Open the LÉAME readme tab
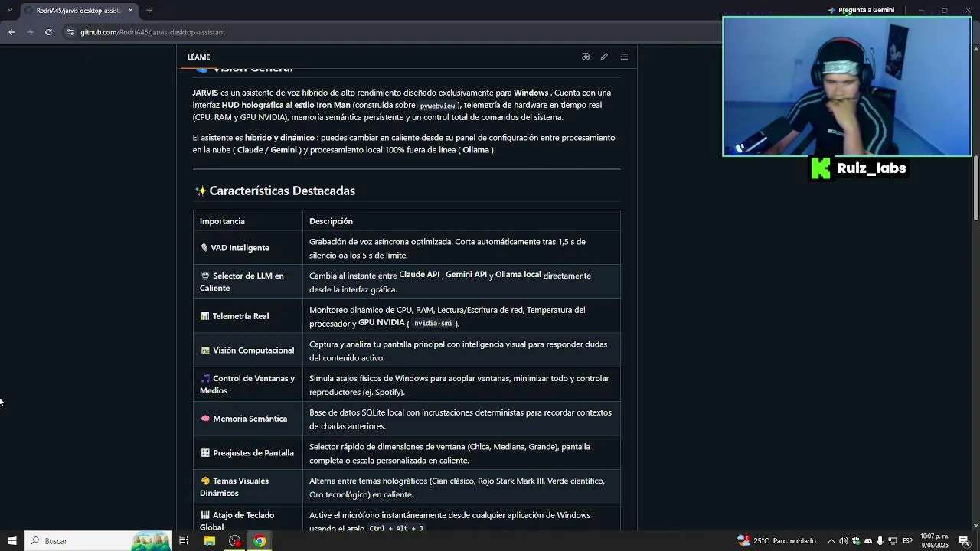The height and width of the screenshot is (551, 980). pos(198,57)
